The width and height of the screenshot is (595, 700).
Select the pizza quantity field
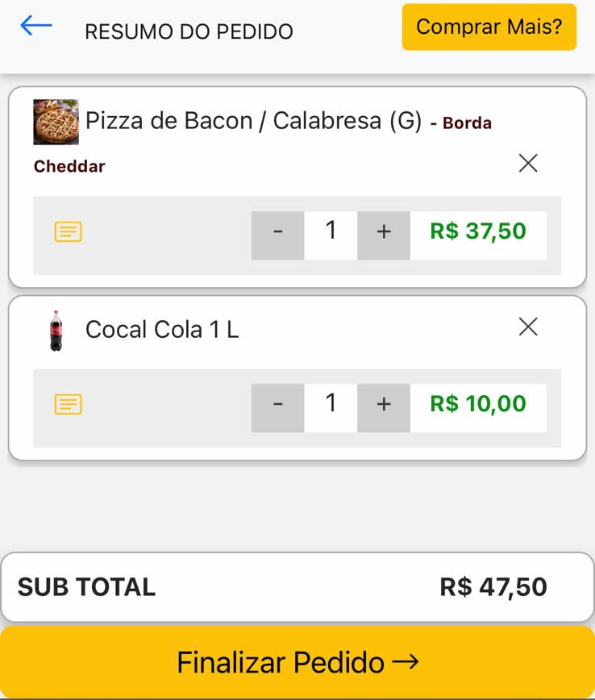331,235
